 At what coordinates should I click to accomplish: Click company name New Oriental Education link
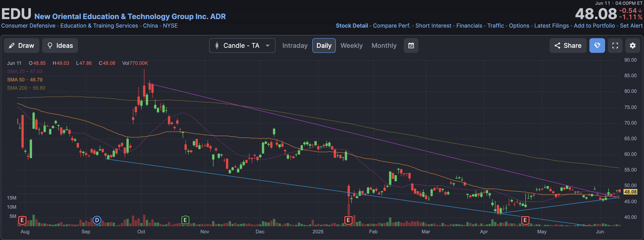pyautogui.click(x=130, y=17)
